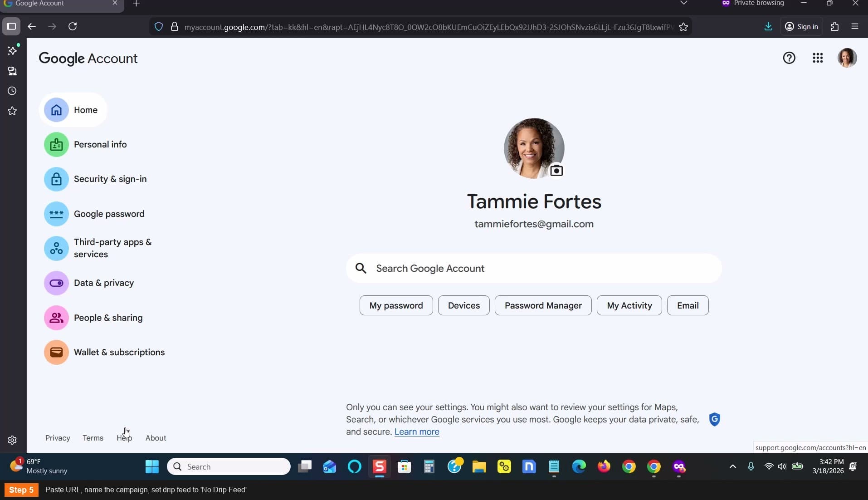The image size is (868, 500).
Task: Focus the Search Google Account field
Action: [x=534, y=268]
